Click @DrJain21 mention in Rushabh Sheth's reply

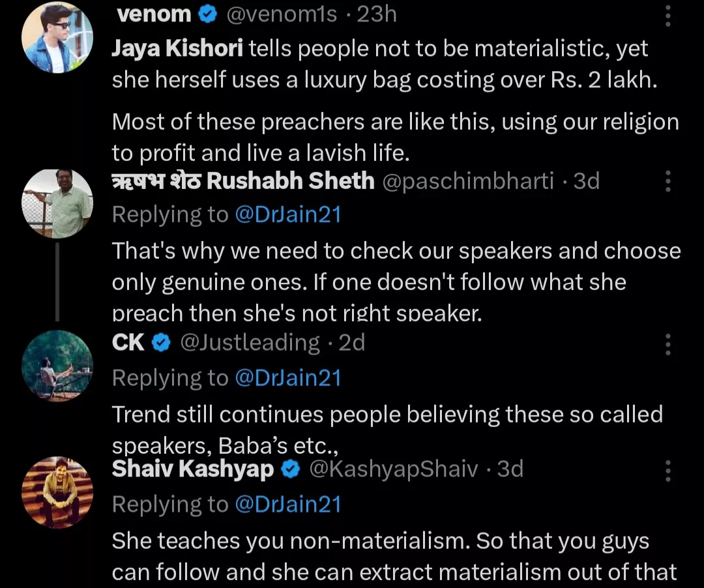pos(287,215)
